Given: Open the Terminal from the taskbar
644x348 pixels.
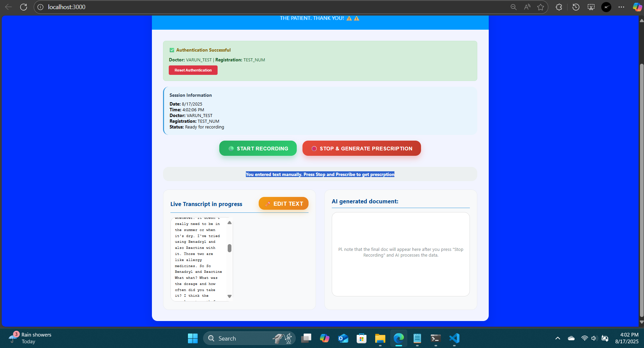Looking at the screenshot, I should (435, 338).
